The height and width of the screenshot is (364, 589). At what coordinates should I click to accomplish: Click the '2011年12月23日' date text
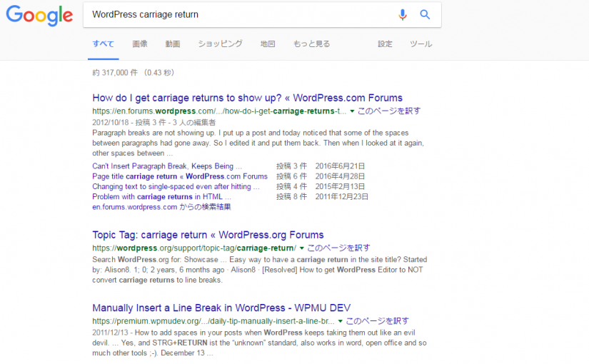coord(342,196)
